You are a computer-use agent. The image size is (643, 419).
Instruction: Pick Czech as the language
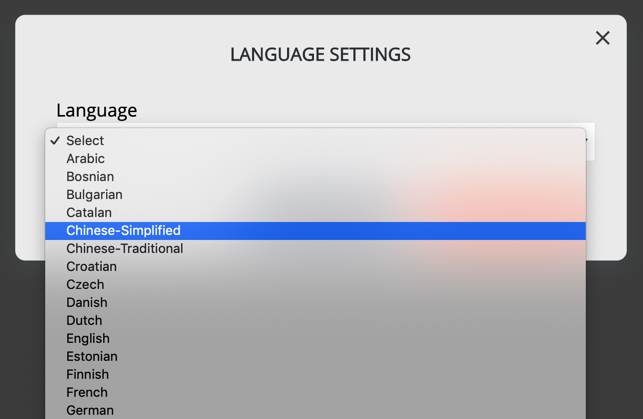tap(315, 285)
